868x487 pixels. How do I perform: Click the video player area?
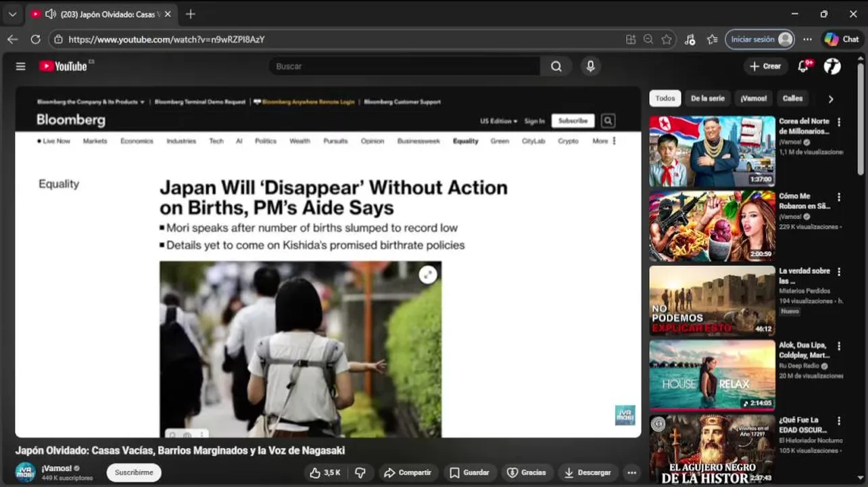328,262
